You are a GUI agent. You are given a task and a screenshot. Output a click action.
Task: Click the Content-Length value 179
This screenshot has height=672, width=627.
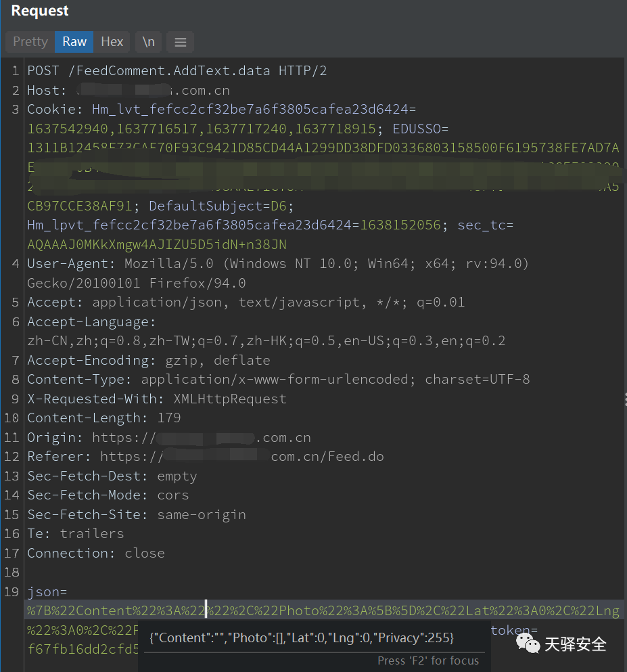tap(169, 418)
